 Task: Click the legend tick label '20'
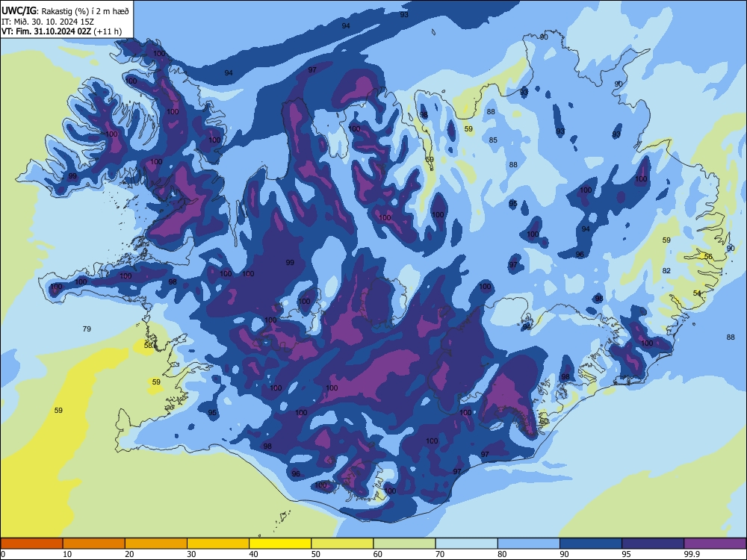pos(129,554)
